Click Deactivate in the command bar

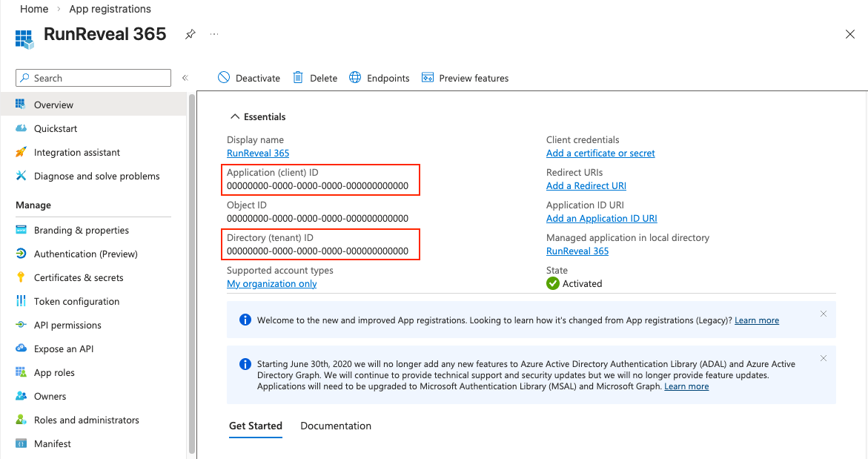(x=248, y=78)
